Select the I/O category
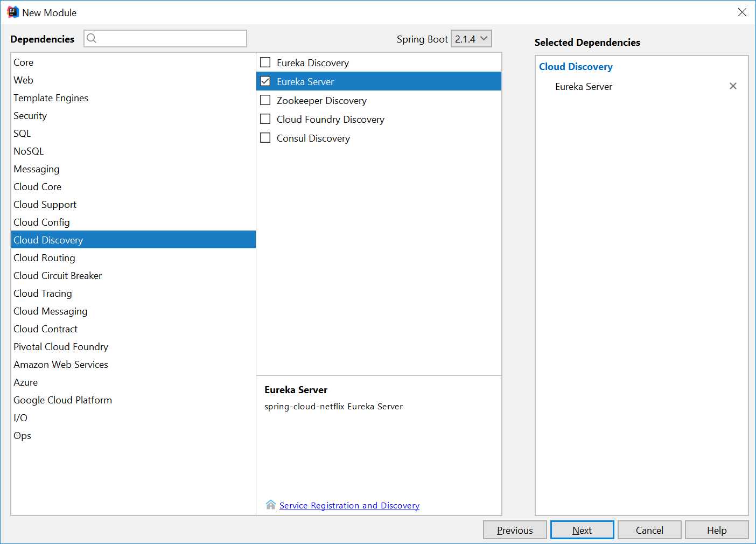 point(134,418)
